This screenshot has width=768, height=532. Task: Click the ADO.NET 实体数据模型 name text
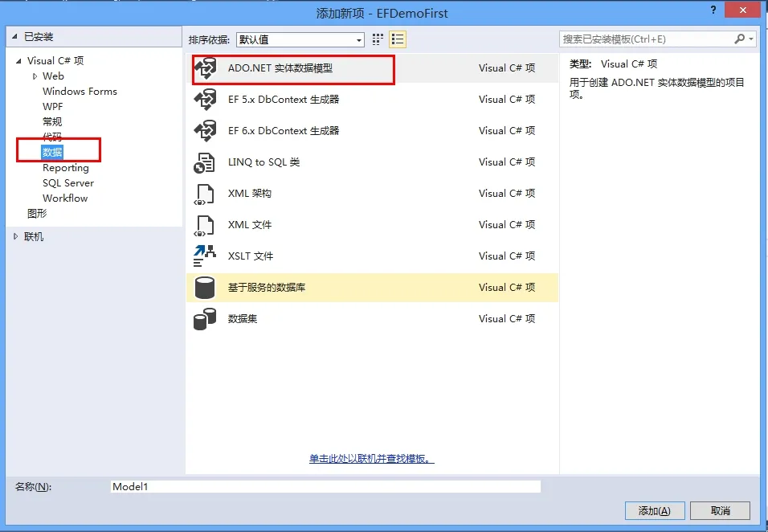tap(280, 68)
